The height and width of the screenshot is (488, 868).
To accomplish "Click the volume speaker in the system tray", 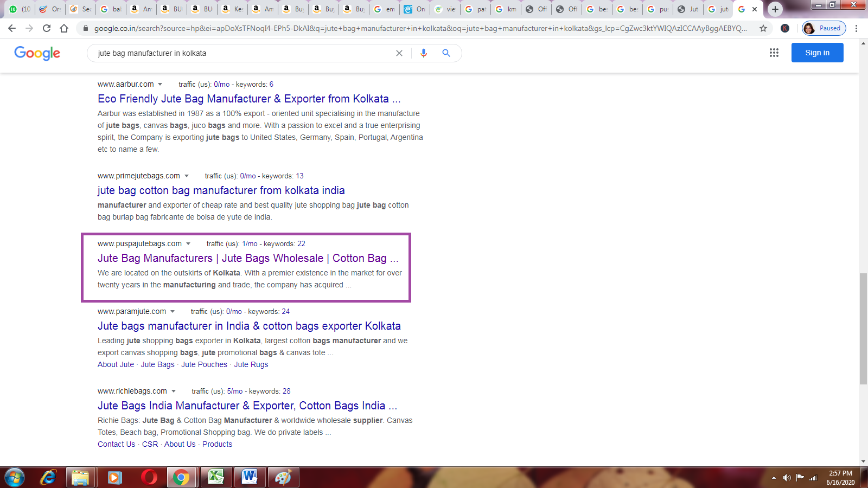I will (x=787, y=478).
